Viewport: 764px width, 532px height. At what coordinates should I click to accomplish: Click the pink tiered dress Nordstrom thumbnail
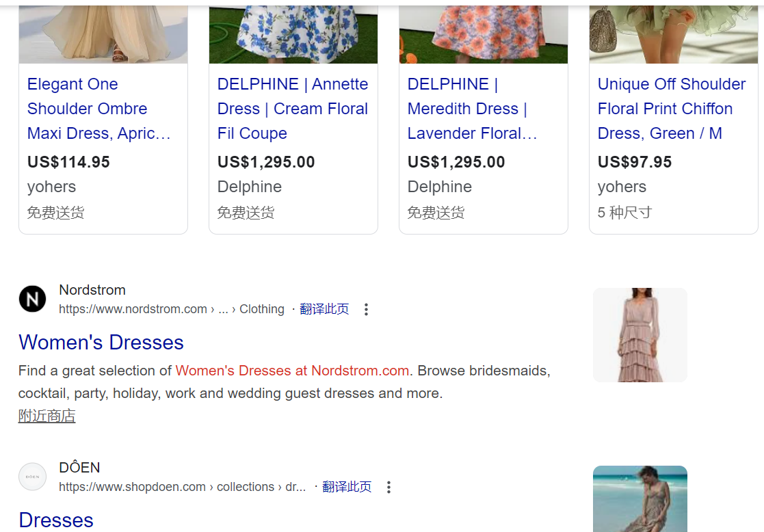[x=640, y=335]
